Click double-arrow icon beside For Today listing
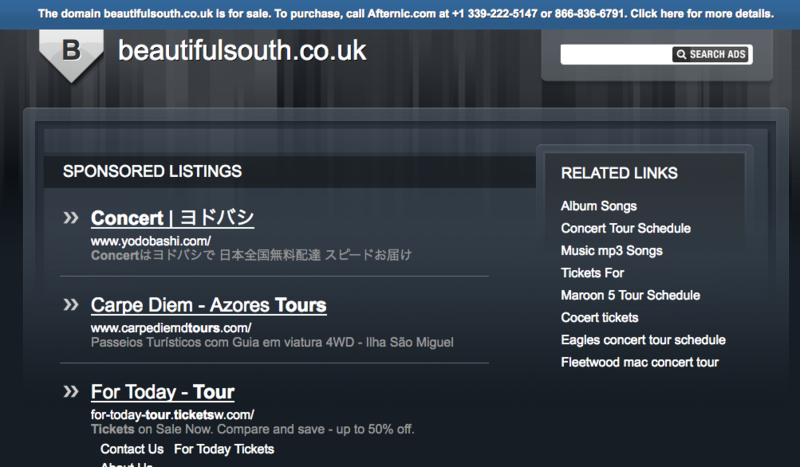This screenshot has width=800, height=467. 71,391
